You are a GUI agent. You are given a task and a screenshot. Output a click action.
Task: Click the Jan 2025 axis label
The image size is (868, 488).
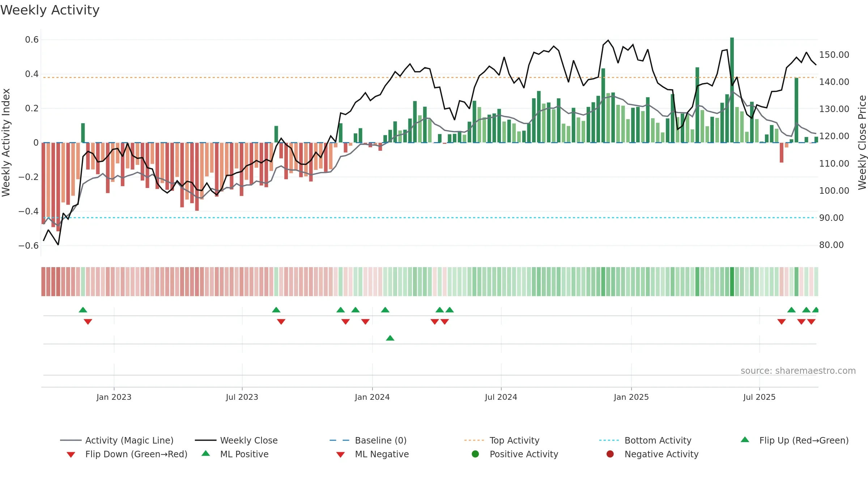pyautogui.click(x=631, y=397)
